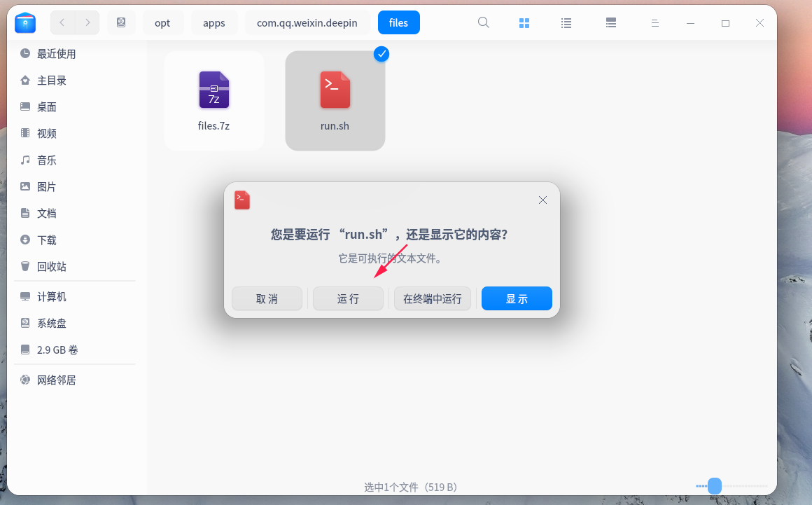Switch to tree view layout icon
This screenshot has width=812, height=505.
coord(611,23)
